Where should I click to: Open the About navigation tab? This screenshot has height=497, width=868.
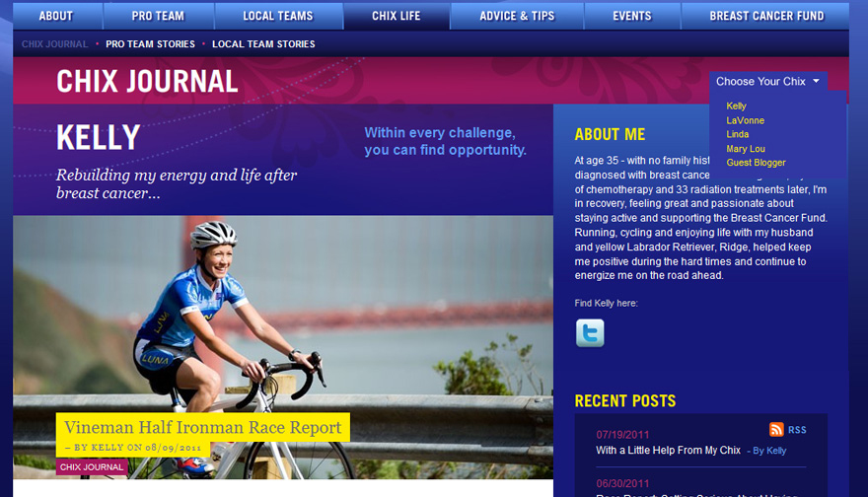coord(56,16)
